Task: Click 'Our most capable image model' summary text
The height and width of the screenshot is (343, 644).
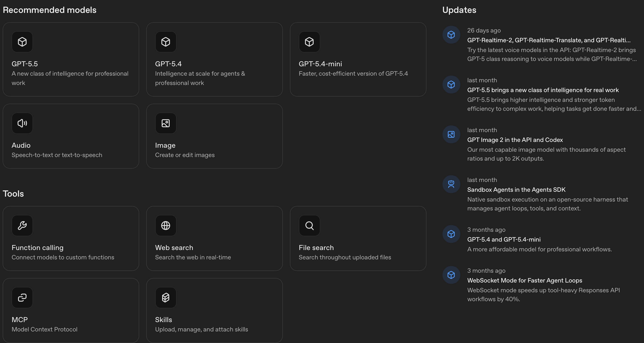Action: (546, 154)
